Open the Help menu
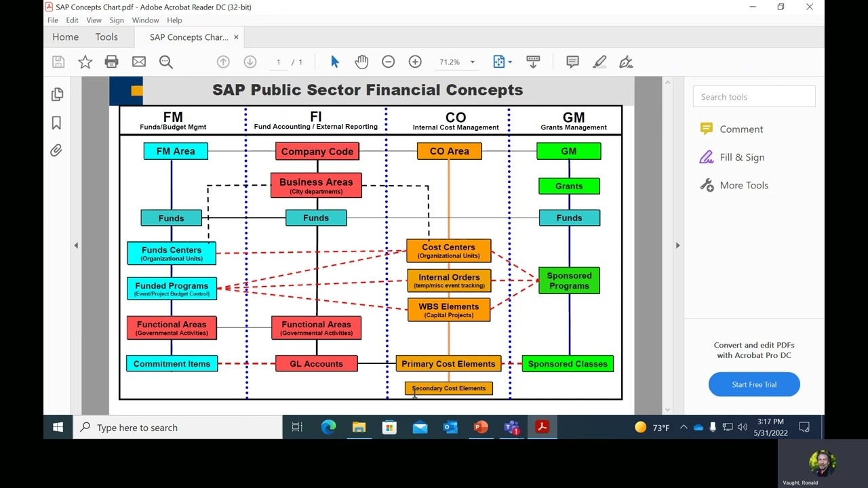868x488 pixels. click(174, 20)
